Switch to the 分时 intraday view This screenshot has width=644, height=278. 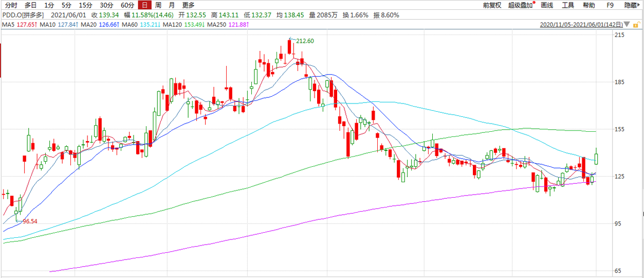tap(11, 5)
